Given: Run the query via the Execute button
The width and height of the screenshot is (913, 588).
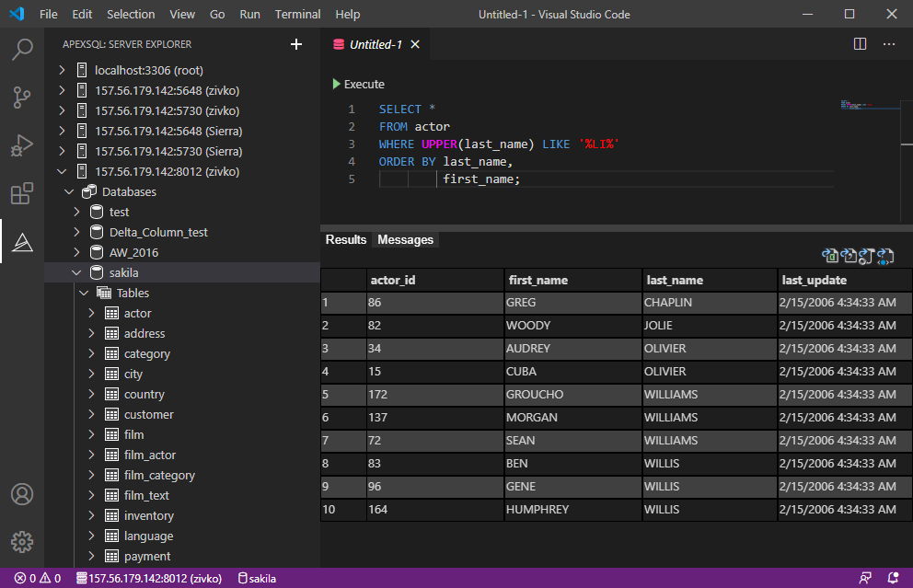Looking at the screenshot, I should pos(359,84).
